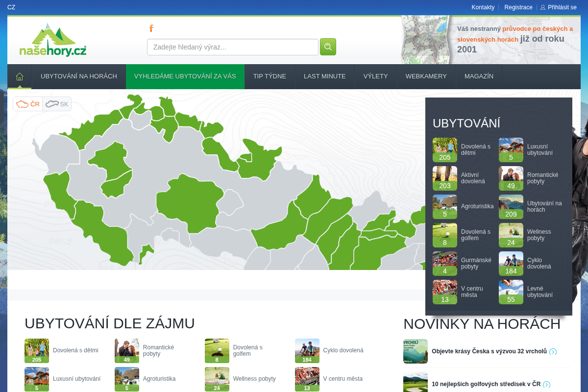Open V centru města thumbnail under Ubytování dle zájmu
Screen dimensions: 588x392
click(307, 379)
